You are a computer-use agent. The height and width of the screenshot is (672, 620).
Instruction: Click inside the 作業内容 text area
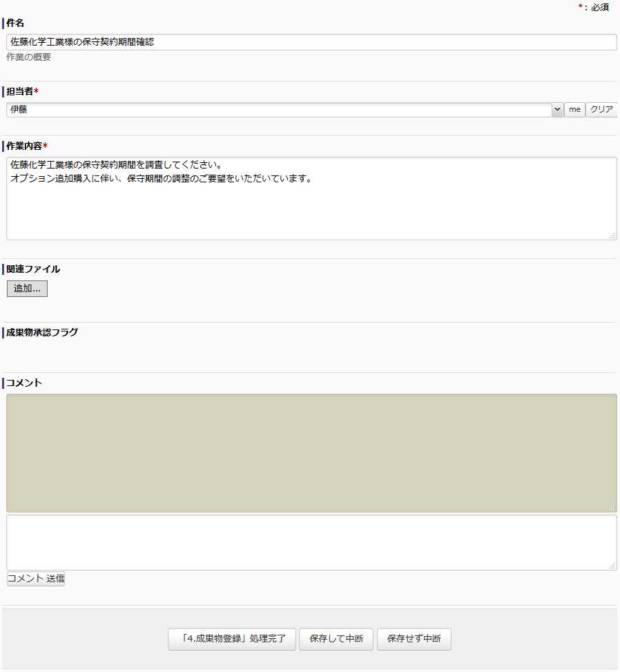point(311,199)
